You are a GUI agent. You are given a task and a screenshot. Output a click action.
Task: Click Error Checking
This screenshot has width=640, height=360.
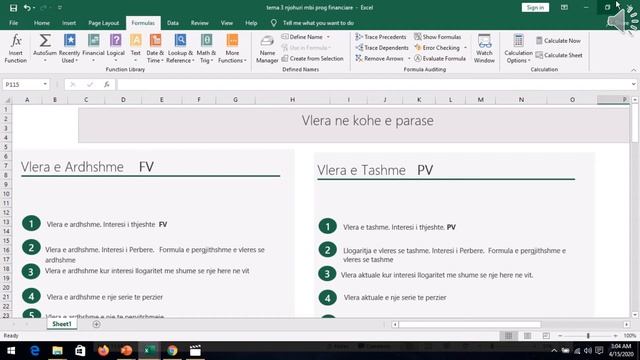click(437, 48)
